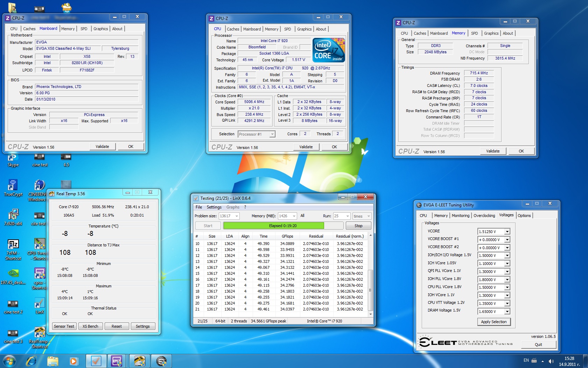Click Quit in E-LEET Tuning Utility
This screenshot has width=588, height=368.
(x=538, y=345)
